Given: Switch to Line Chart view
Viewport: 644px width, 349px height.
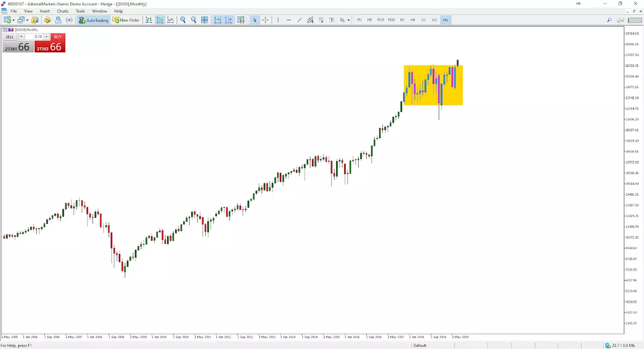Looking at the screenshot, I should (x=171, y=20).
